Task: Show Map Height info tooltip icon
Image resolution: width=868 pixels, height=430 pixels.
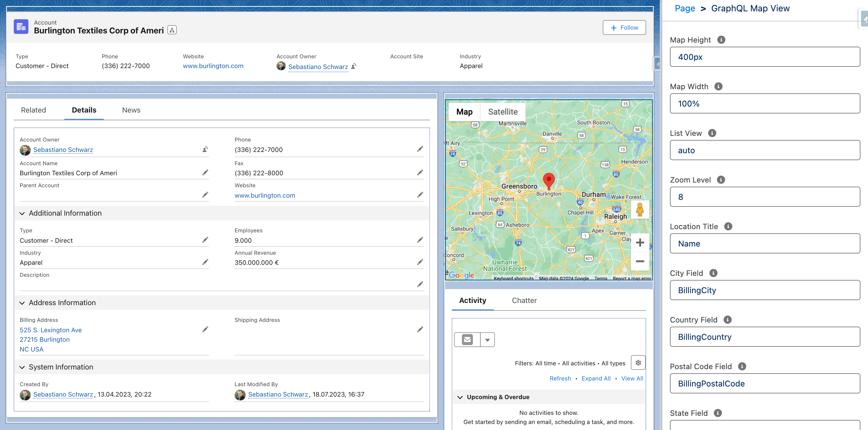Action: click(x=721, y=40)
